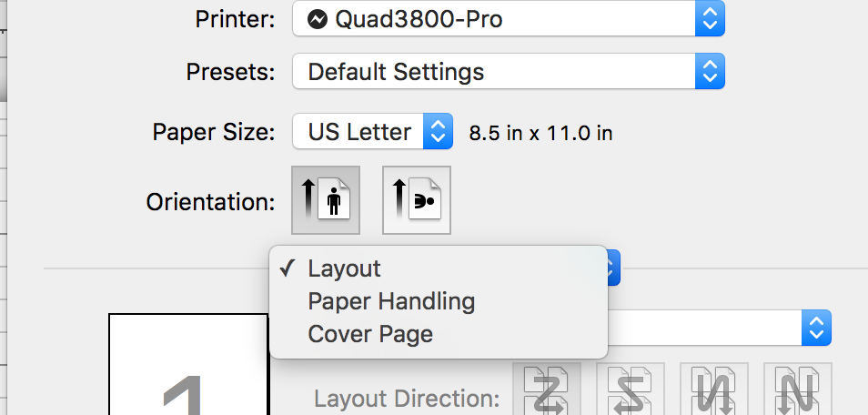Click the 8.5 in x 11.0 in text
The image size is (868, 415).
[x=540, y=133]
